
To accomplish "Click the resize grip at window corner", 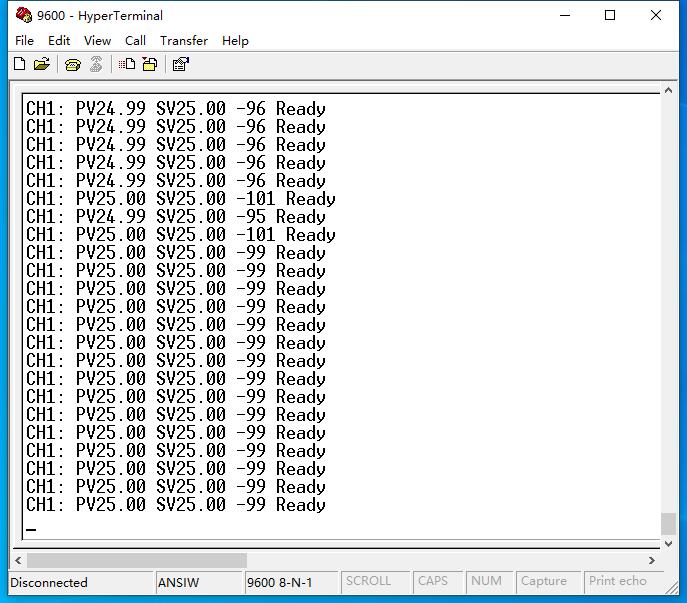I will click(x=672, y=588).
